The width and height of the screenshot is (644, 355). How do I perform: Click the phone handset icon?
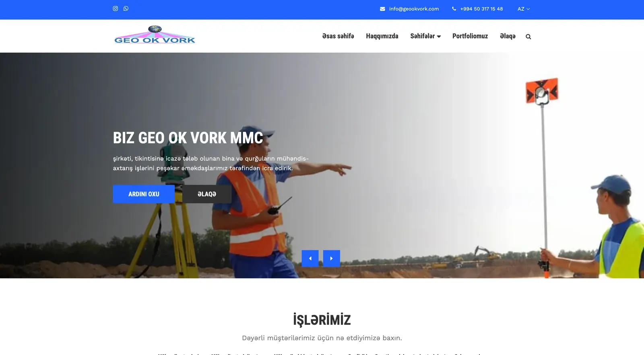(x=454, y=9)
